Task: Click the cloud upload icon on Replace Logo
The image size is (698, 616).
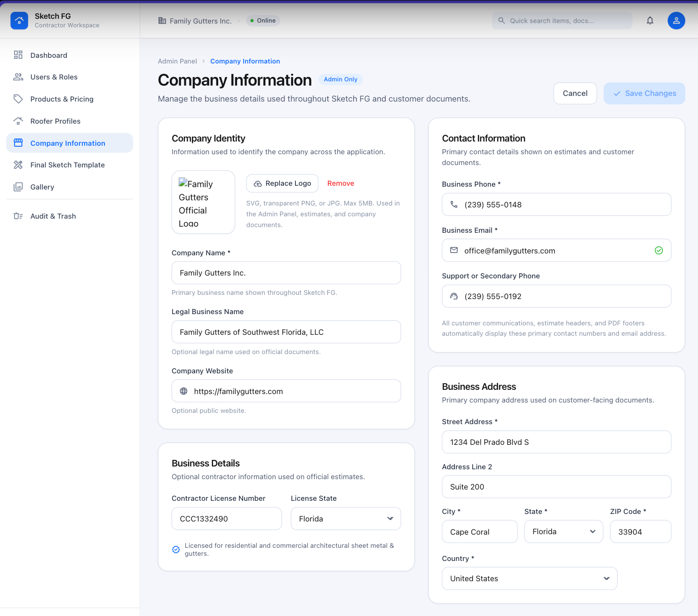Action: pos(258,184)
